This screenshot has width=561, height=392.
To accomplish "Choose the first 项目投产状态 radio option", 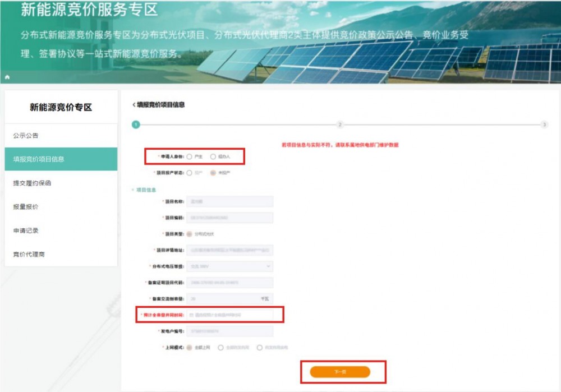I will point(190,173).
